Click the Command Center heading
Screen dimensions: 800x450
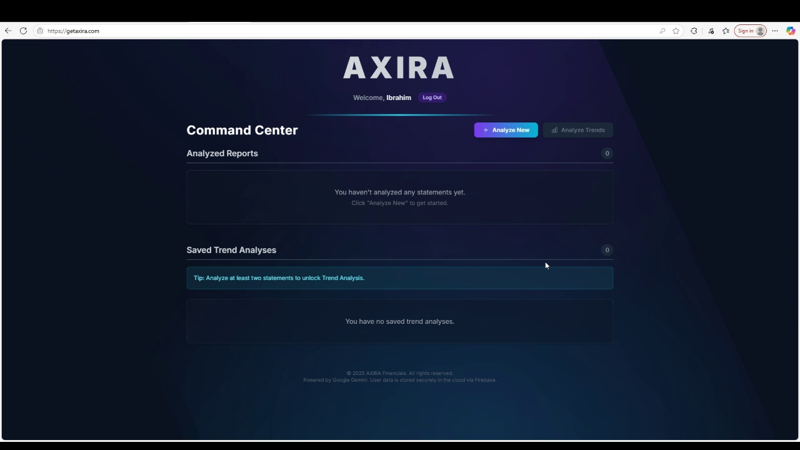click(242, 130)
